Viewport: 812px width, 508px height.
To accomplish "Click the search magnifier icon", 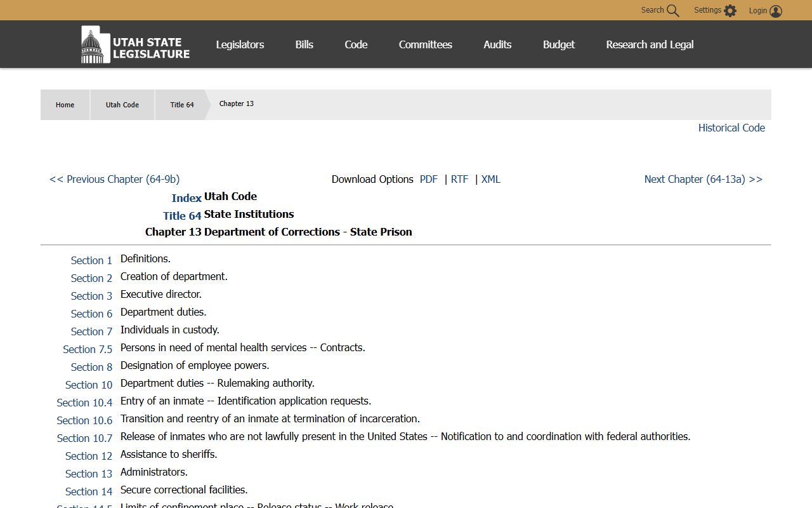I will pos(673,11).
